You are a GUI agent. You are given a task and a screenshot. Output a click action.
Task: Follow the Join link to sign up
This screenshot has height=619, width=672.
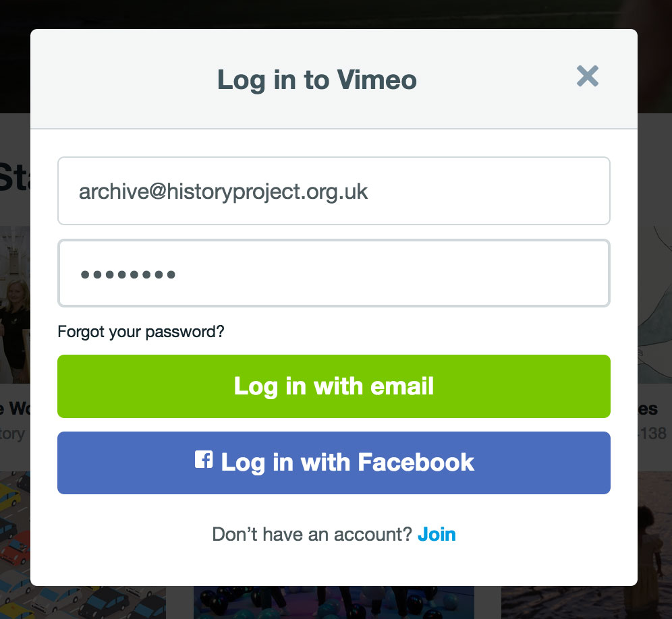point(437,534)
